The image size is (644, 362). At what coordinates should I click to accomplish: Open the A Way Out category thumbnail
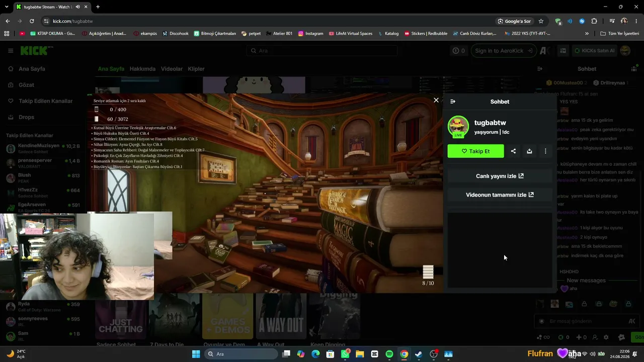click(281, 317)
